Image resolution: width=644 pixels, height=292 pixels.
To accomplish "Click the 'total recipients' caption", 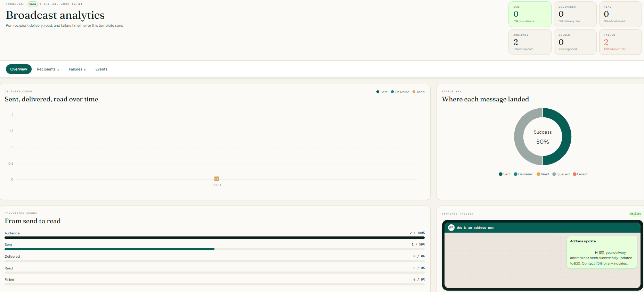I will click(x=523, y=49).
